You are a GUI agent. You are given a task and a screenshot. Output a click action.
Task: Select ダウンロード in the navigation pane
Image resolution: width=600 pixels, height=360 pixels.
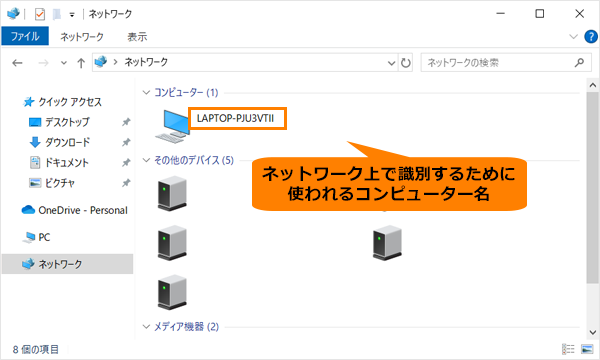[67, 142]
